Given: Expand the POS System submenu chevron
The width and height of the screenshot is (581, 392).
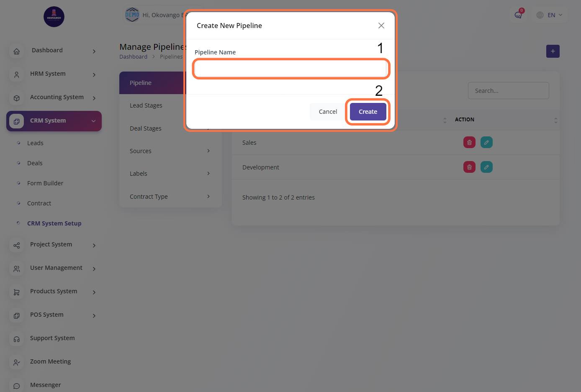Looking at the screenshot, I should 94,315.
